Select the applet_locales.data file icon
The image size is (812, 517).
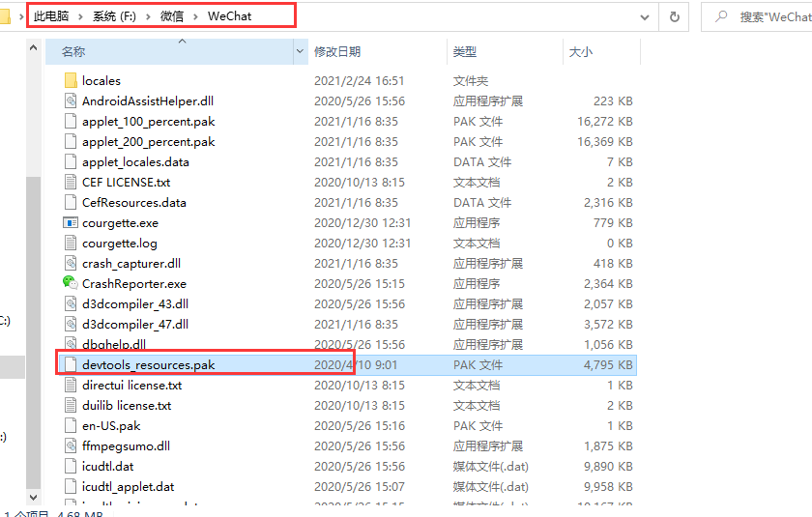click(x=71, y=161)
